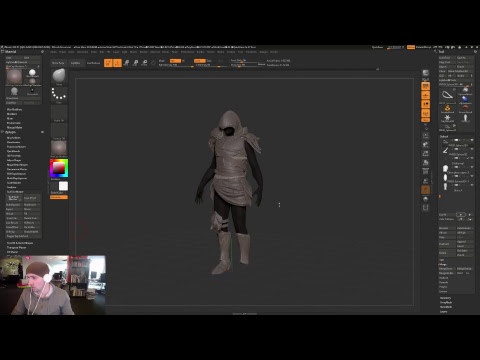This screenshot has width=480, height=360.
Task: Open the Alpha menu
Action: (x=53, y=52)
